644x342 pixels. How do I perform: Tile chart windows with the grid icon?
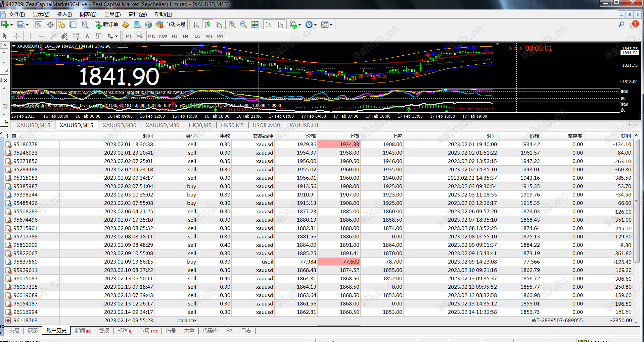tap(255, 24)
